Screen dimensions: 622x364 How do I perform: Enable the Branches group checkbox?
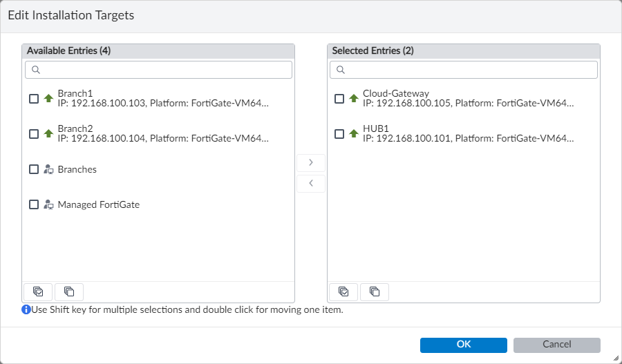click(x=34, y=169)
